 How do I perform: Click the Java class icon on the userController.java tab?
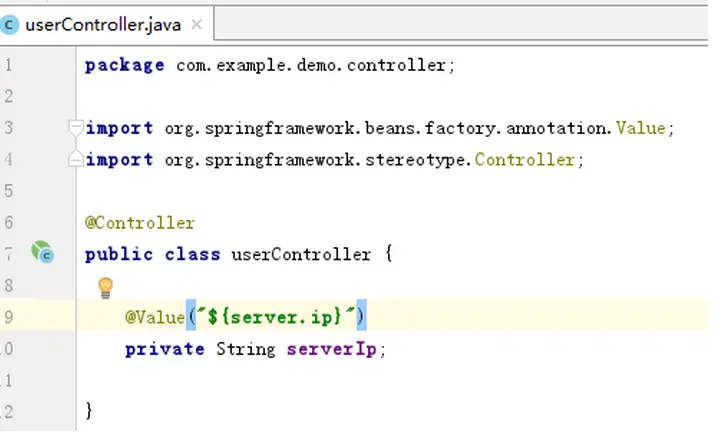pyautogui.click(x=8, y=25)
